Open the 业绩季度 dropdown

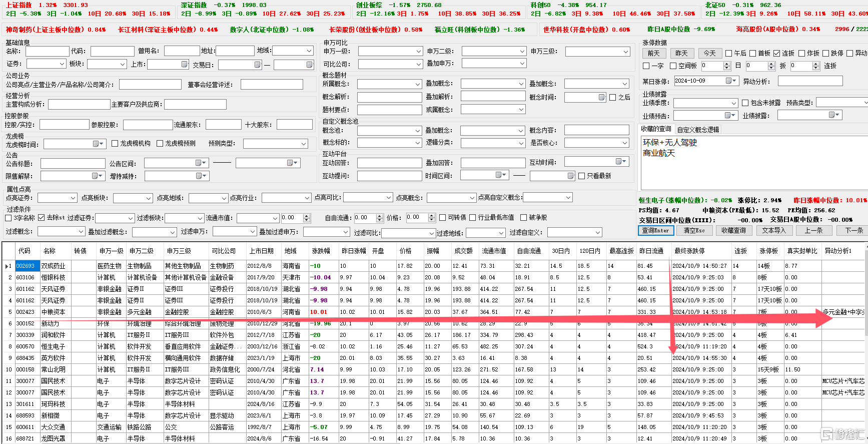(734, 103)
